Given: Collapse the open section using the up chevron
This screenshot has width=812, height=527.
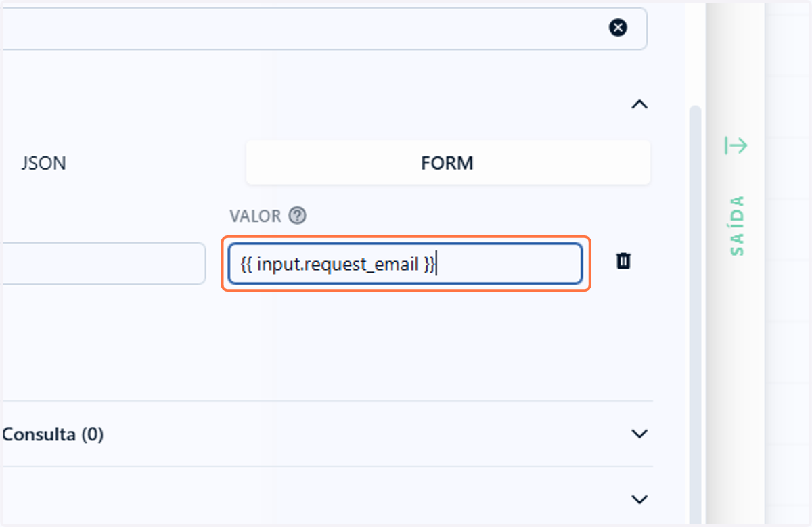Looking at the screenshot, I should tap(639, 104).
